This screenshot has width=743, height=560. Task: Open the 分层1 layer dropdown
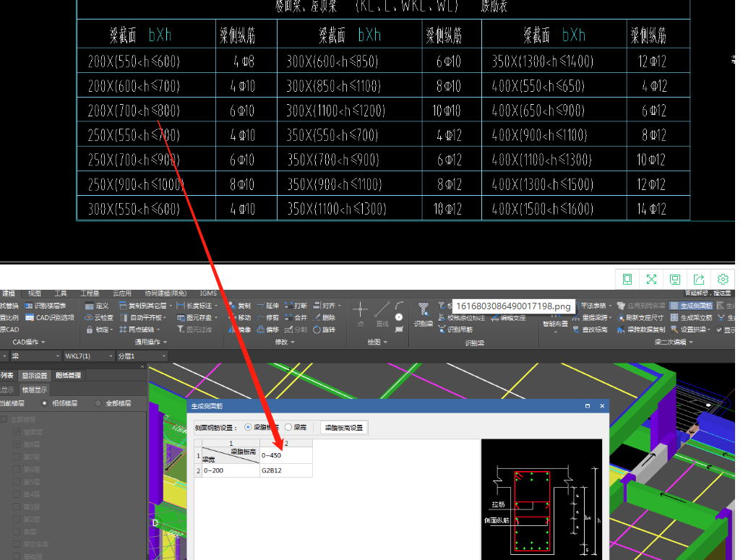pyautogui.click(x=142, y=356)
